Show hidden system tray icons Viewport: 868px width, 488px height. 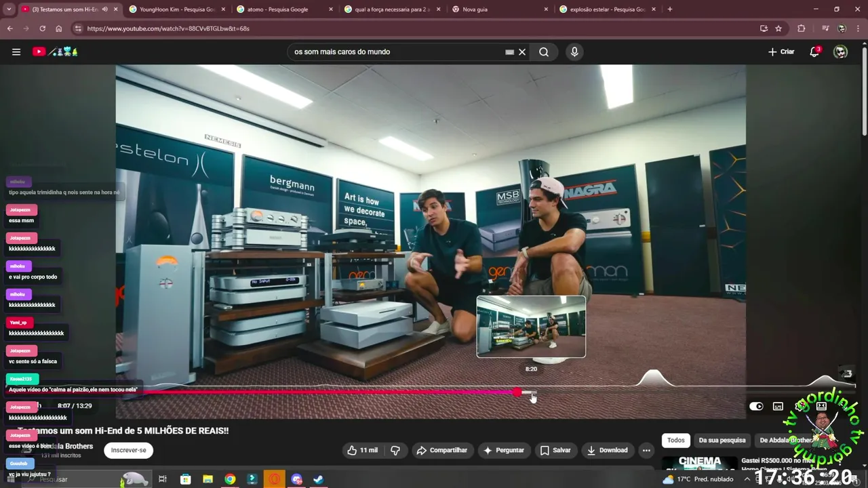[x=747, y=479]
